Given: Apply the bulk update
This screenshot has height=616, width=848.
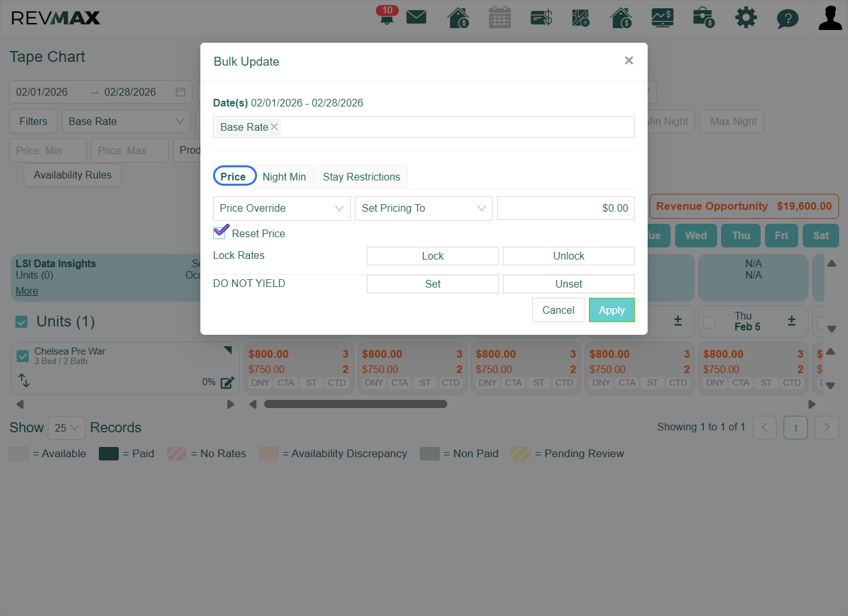Looking at the screenshot, I should (612, 310).
